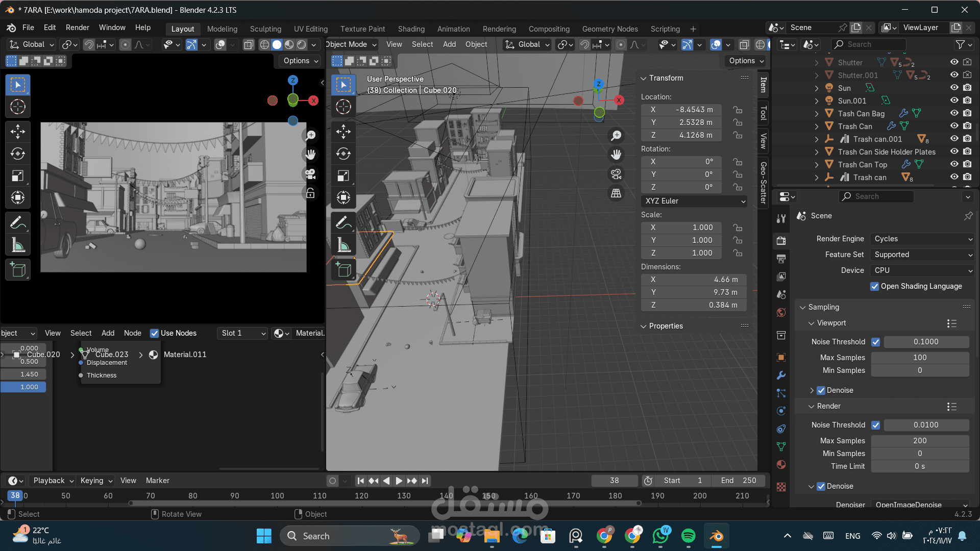Open the XYZ Euler rotation mode dropdown
980x551 pixels.
click(x=694, y=201)
